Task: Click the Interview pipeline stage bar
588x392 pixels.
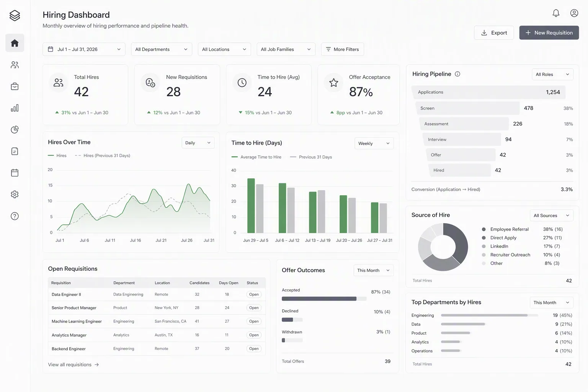Action: coord(462,139)
